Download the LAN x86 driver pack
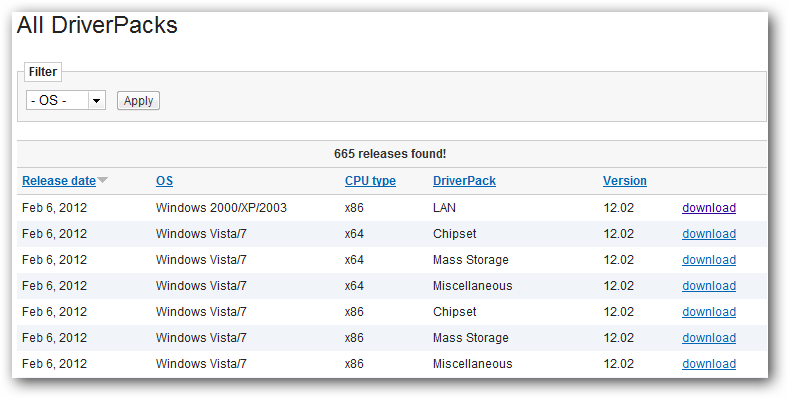 [709, 208]
